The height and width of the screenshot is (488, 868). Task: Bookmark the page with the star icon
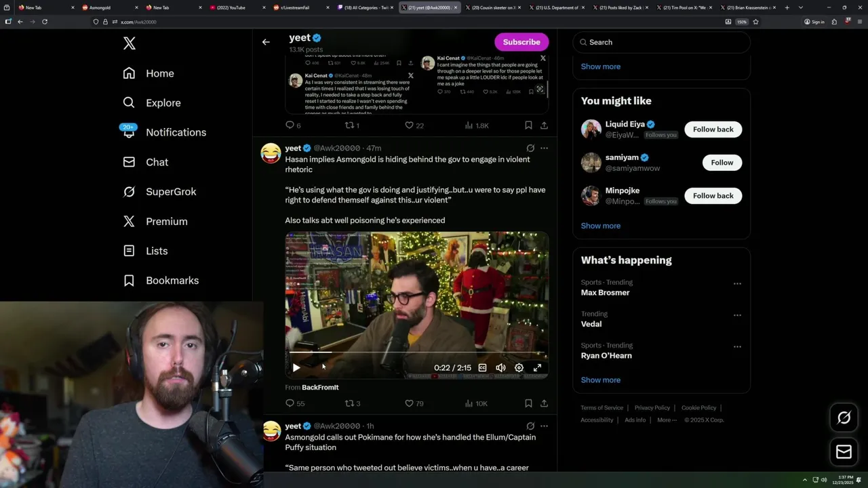coord(755,22)
